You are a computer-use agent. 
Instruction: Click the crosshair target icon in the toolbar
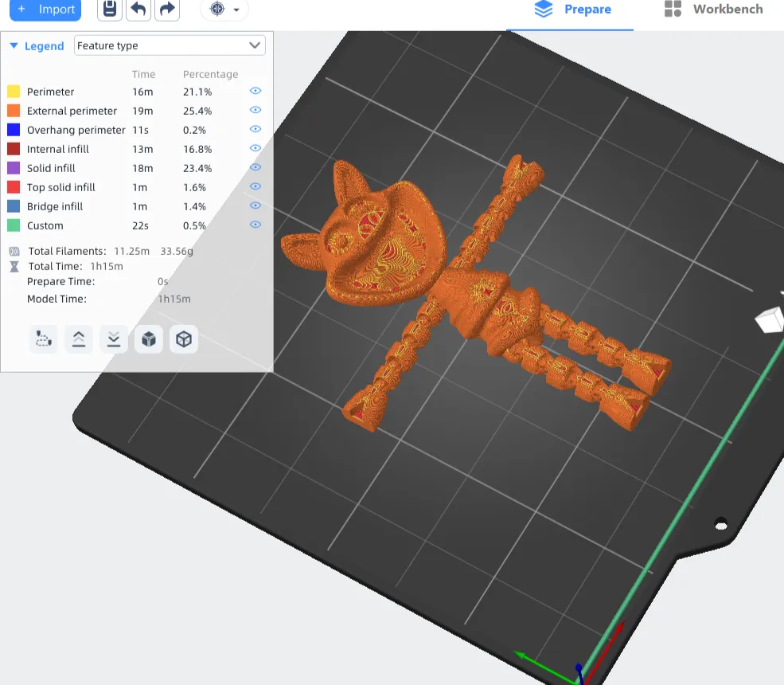click(x=217, y=9)
